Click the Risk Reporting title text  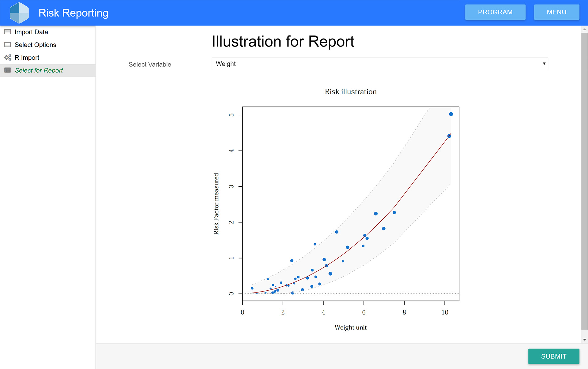(73, 13)
